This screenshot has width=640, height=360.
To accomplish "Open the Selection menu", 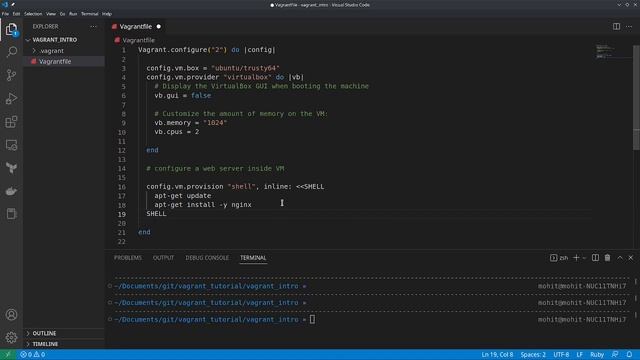I will pyautogui.click(x=33, y=14).
